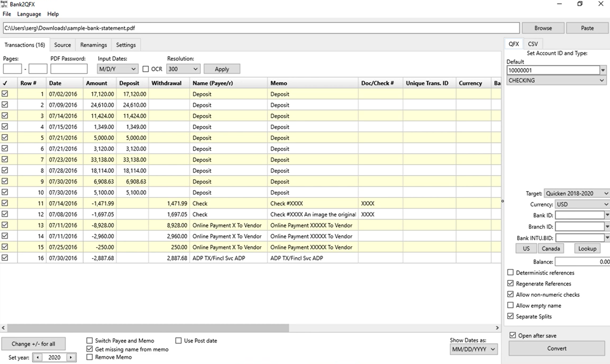This screenshot has width=610, height=364.
Task: Enable Deterministic references option
Action: coord(510,273)
